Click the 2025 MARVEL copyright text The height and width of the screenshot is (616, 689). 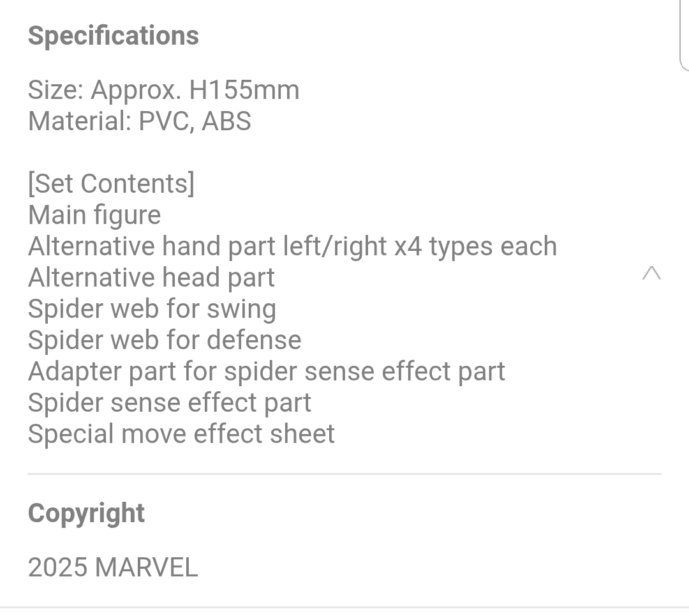click(x=113, y=567)
